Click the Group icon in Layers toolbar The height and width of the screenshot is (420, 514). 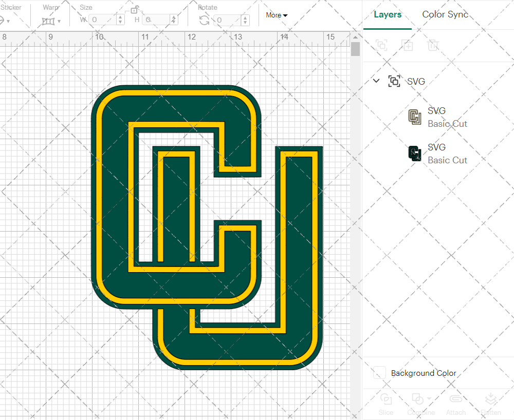pos(381,45)
